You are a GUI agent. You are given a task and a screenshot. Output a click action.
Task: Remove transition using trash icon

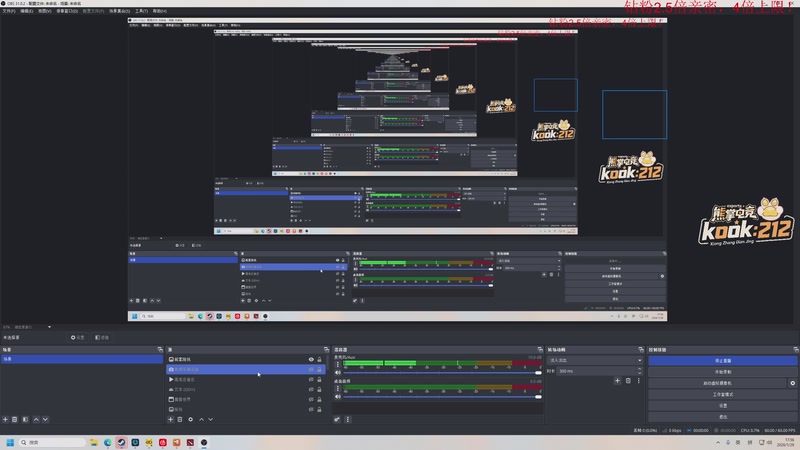628,381
